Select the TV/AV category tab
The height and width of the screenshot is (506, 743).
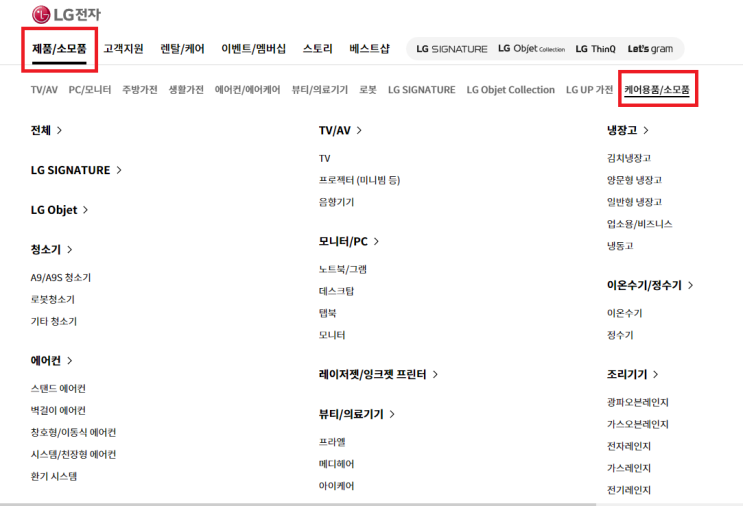[x=44, y=90]
